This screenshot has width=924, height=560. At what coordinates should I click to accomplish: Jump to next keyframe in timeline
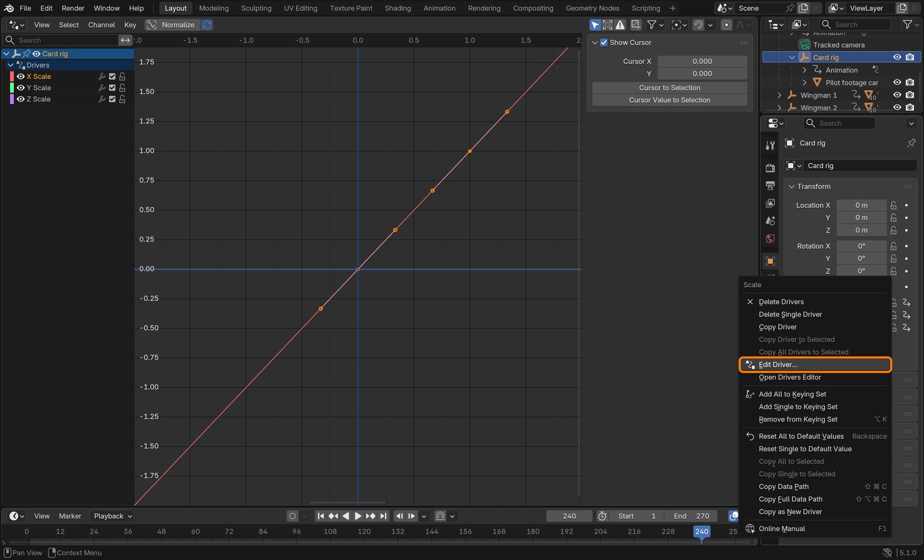tap(371, 516)
